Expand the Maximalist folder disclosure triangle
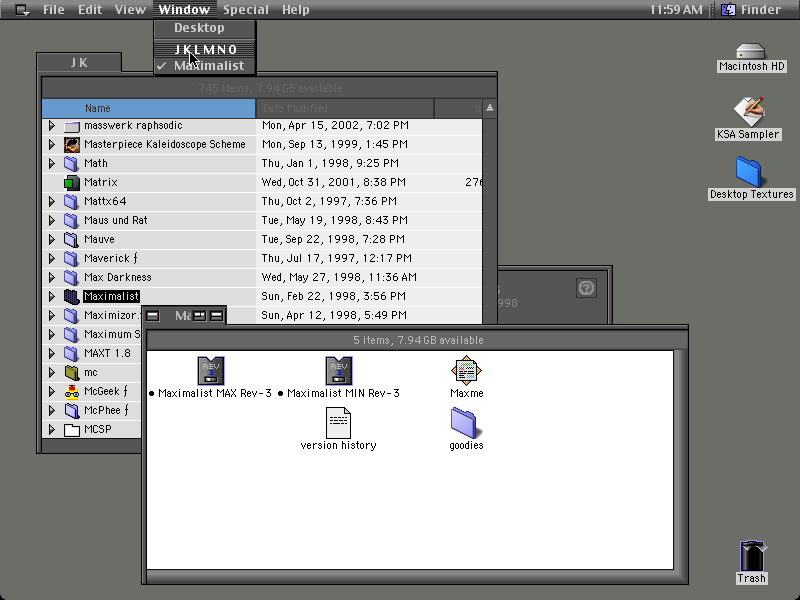This screenshot has height=600, width=800. [52, 296]
